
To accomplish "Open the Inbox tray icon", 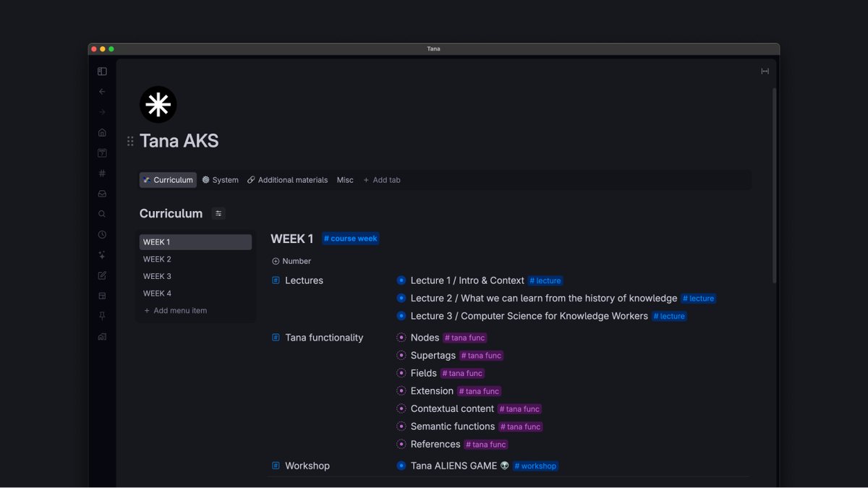I will point(102,194).
